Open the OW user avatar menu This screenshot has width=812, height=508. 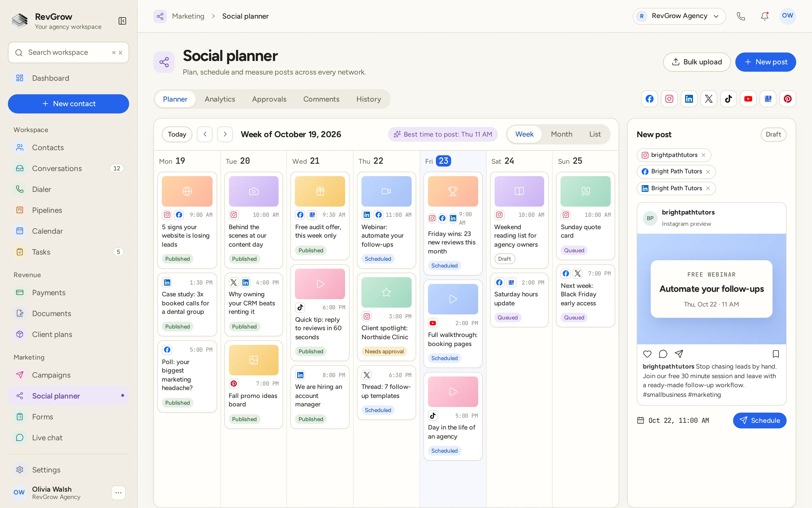[787, 16]
